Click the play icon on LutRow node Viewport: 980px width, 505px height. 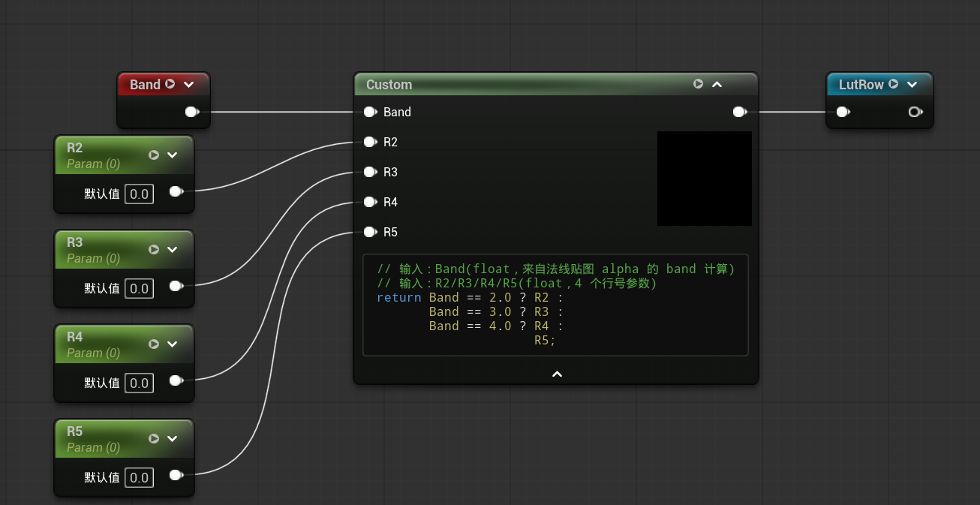tap(894, 84)
